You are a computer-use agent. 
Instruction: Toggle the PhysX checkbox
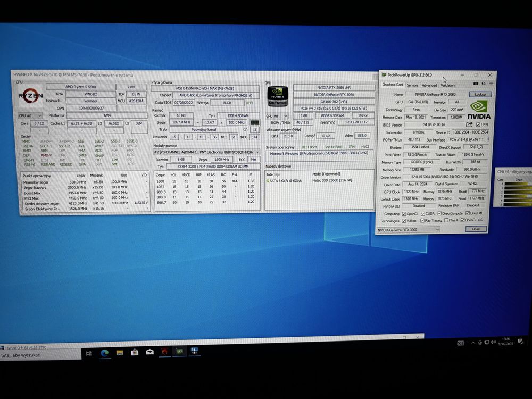coord(446,220)
